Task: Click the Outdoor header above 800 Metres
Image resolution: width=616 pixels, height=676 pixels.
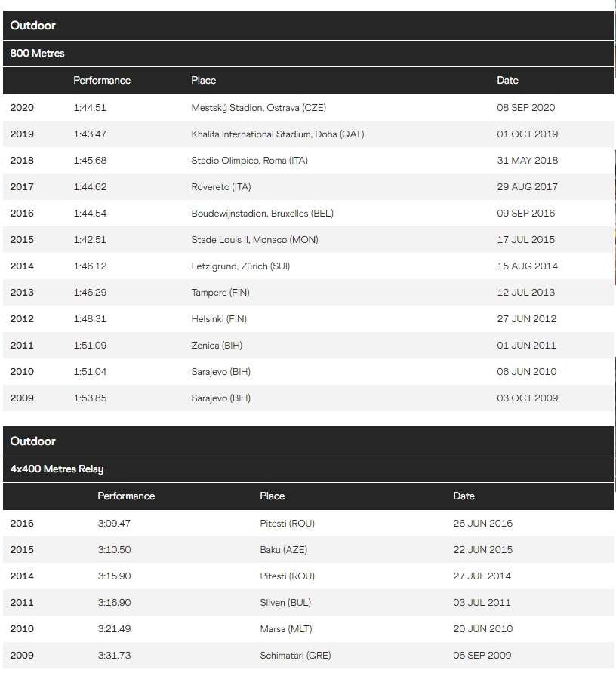Action: (x=33, y=26)
